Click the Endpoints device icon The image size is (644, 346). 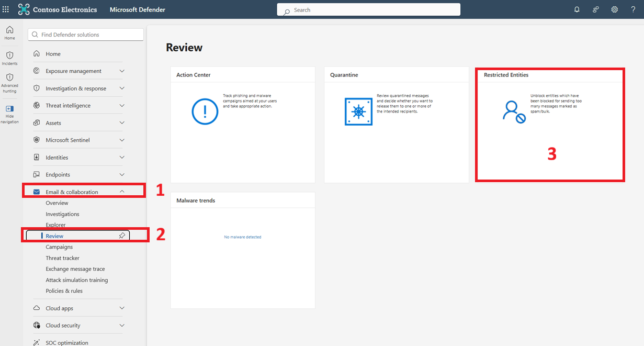point(37,174)
